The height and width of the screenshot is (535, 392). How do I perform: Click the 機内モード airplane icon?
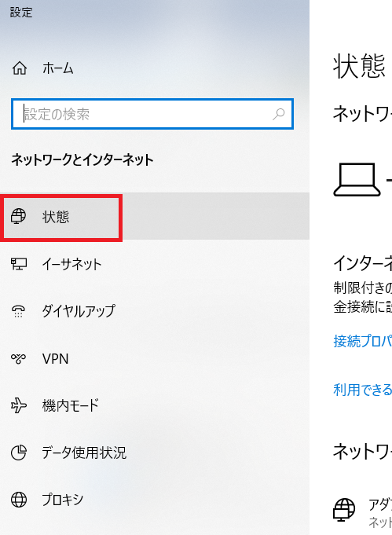[18, 405]
